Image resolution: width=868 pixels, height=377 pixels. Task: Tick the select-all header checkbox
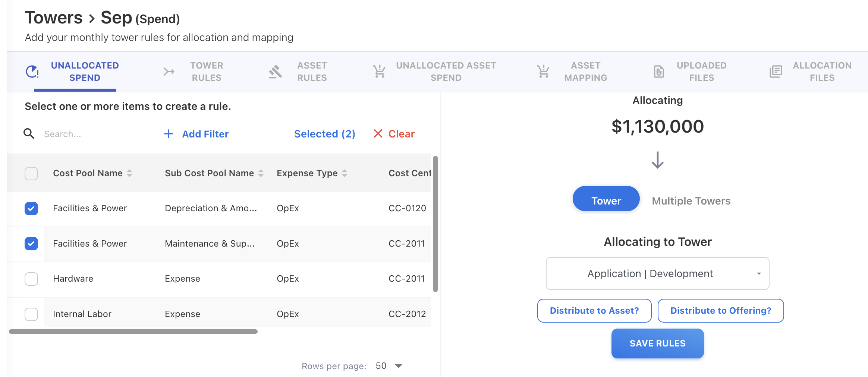click(x=31, y=174)
